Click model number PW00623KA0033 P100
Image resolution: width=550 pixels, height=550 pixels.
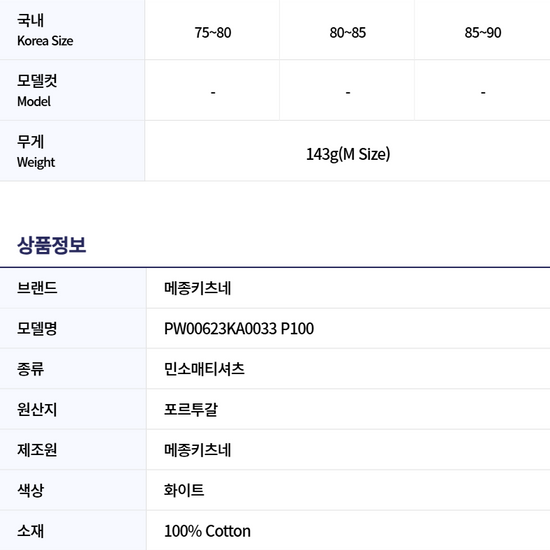pos(239,329)
